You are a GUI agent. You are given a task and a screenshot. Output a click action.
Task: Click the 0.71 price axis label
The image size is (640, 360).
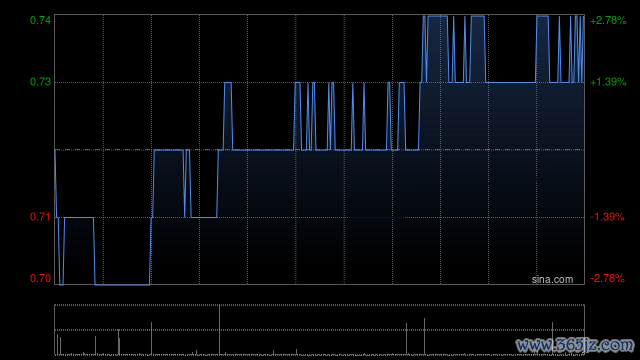click(40, 217)
